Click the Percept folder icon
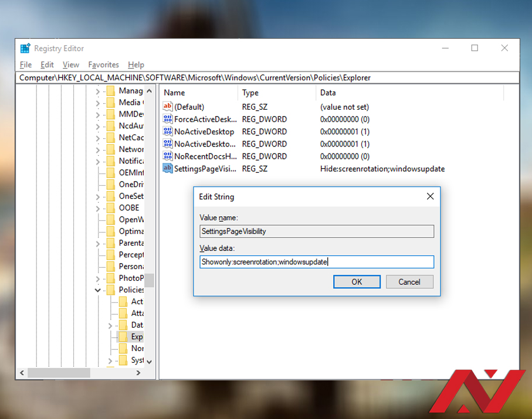Image resolution: width=532 pixels, height=419 pixels. pos(111,254)
